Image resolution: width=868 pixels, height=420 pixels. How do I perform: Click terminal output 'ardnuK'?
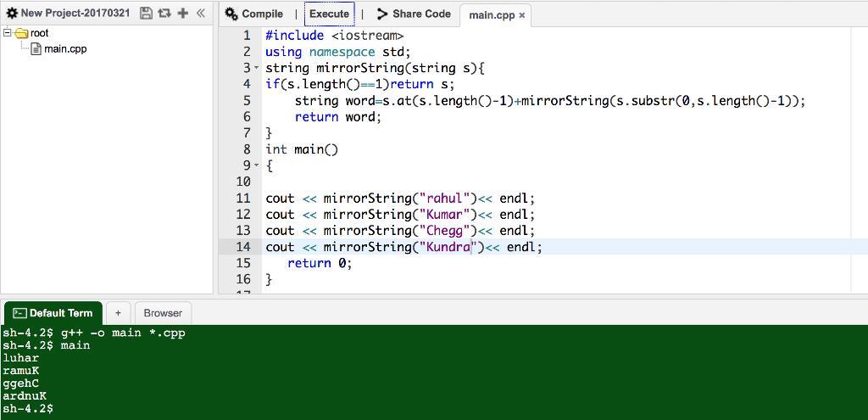(x=25, y=396)
